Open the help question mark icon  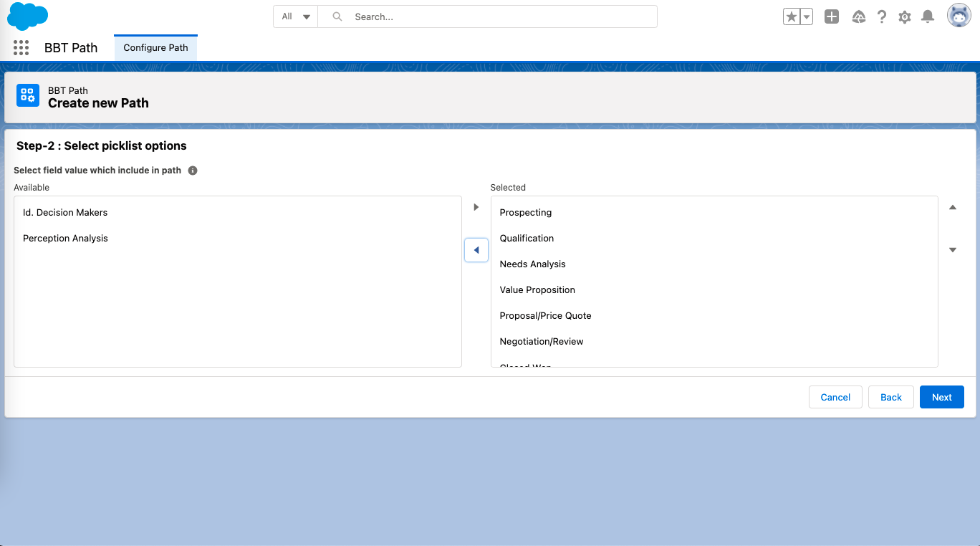pyautogui.click(x=882, y=16)
